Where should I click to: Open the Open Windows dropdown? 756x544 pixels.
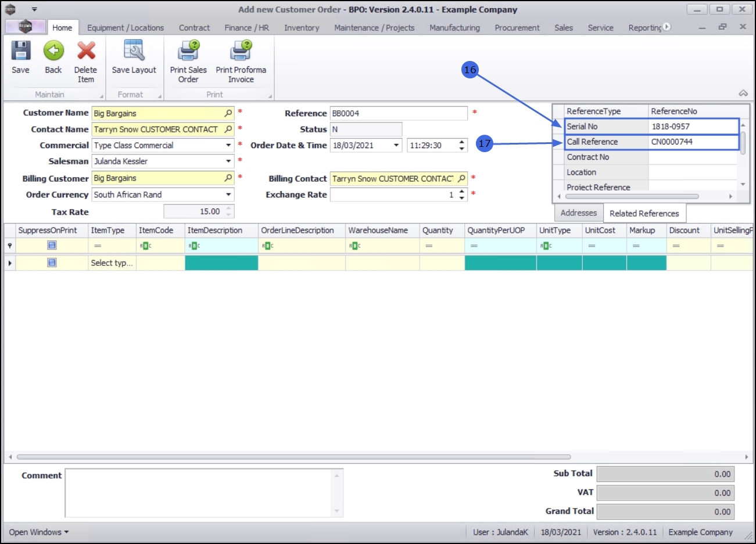point(39,532)
